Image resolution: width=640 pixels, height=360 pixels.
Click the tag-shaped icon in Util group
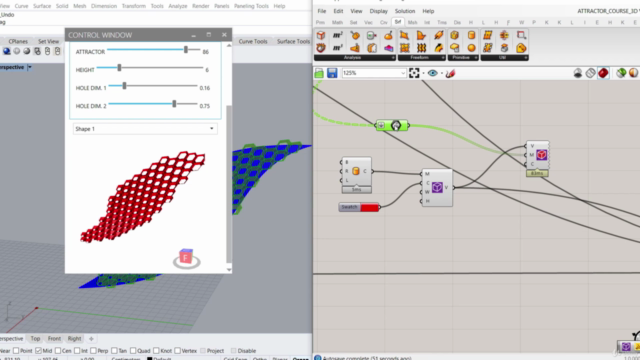click(x=521, y=48)
